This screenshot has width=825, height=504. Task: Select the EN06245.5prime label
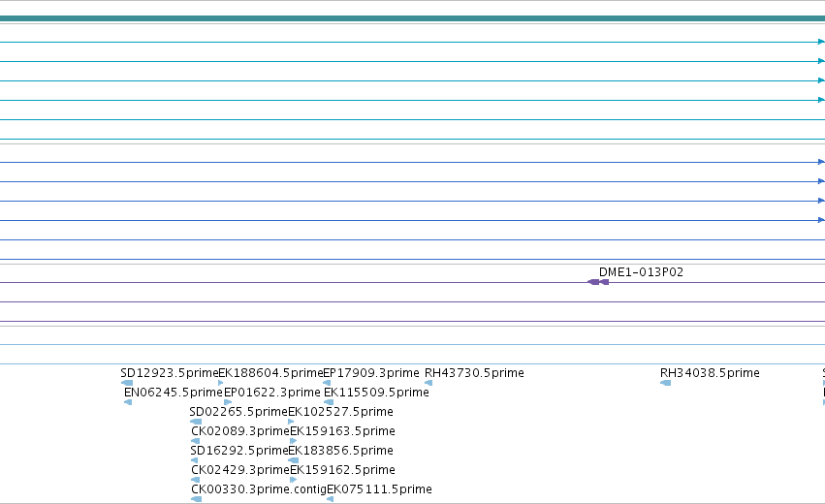click(x=174, y=393)
